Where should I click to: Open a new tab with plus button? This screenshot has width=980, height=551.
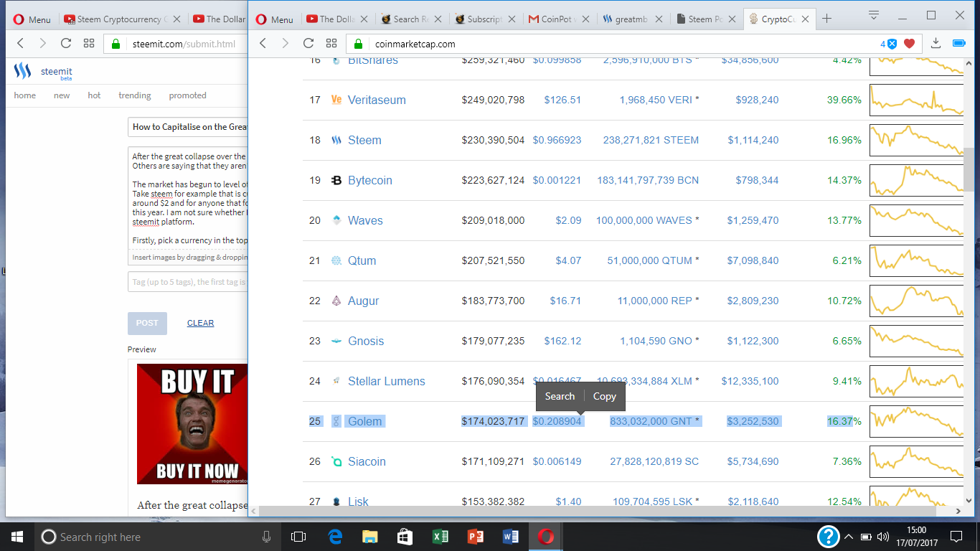click(826, 19)
